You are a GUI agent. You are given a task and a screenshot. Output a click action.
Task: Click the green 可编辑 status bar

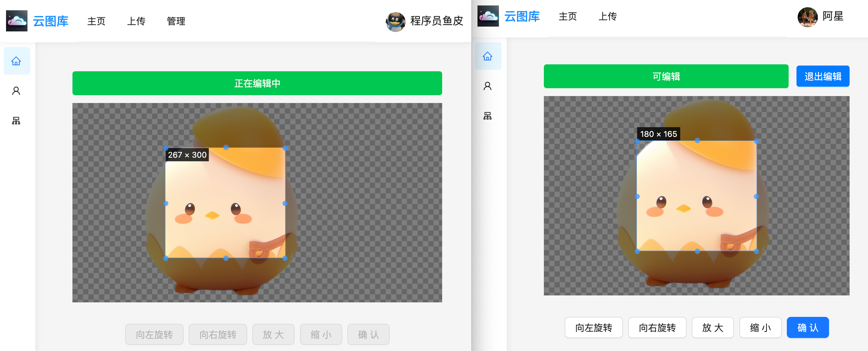tap(665, 76)
